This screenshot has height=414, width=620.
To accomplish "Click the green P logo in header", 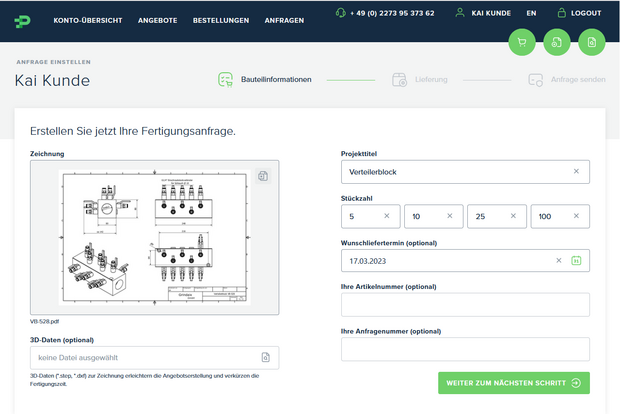I will pyautogui.click(x=23, y=19).
